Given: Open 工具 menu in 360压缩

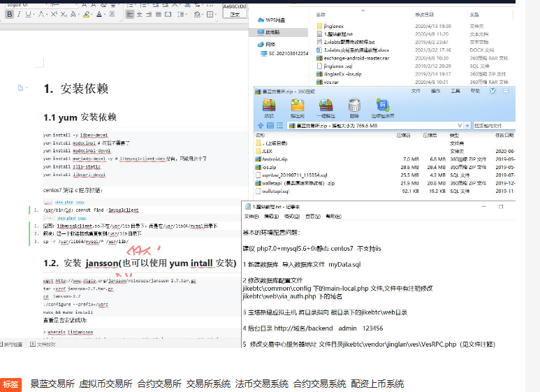Looking at the screenshot, I should click(455, 91).
